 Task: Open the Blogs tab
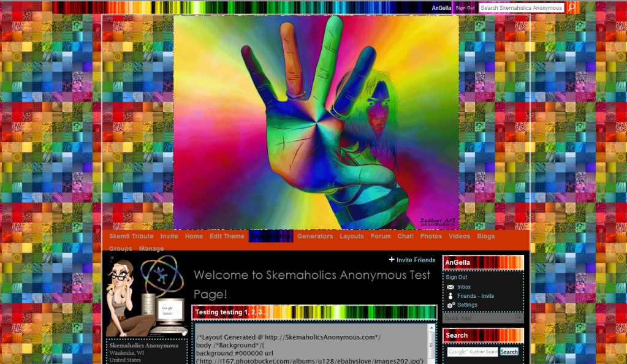(485, 237)
